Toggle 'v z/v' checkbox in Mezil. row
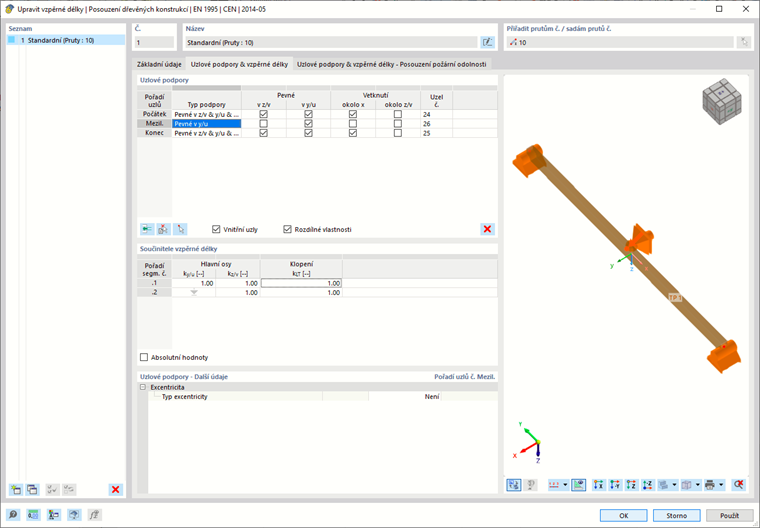This screenshot has height=528, width=760. coord(264,124)
